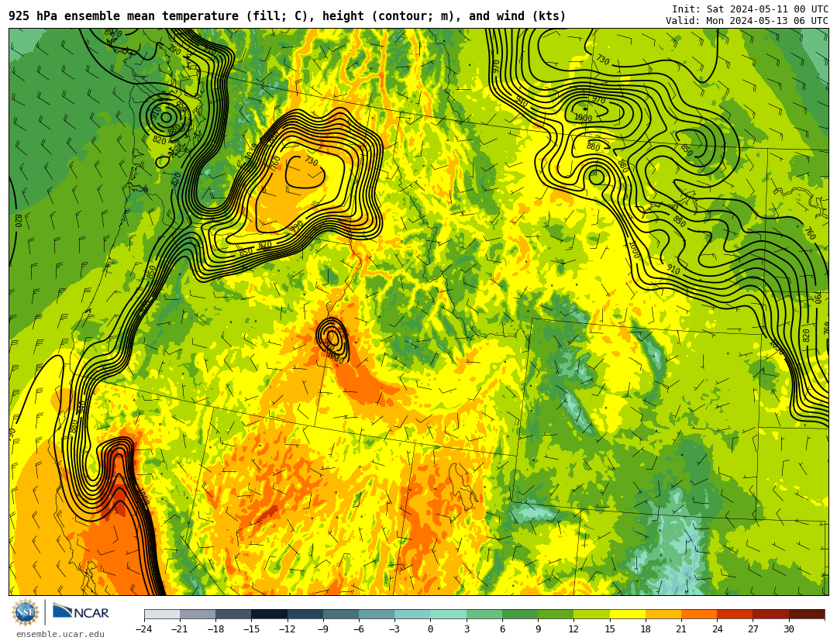837x644 pixels.
Task: Click the colorbar tick label 15
Action: tap(610, 629)
